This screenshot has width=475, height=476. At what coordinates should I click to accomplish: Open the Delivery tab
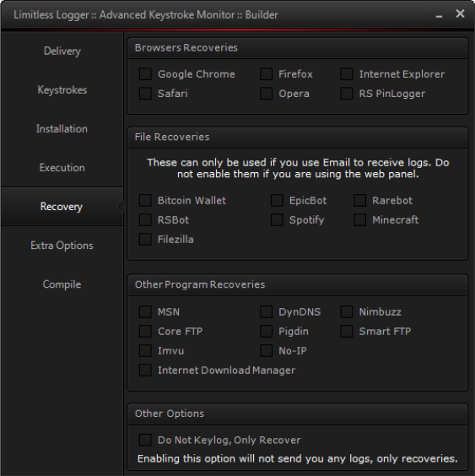[62, 51]
